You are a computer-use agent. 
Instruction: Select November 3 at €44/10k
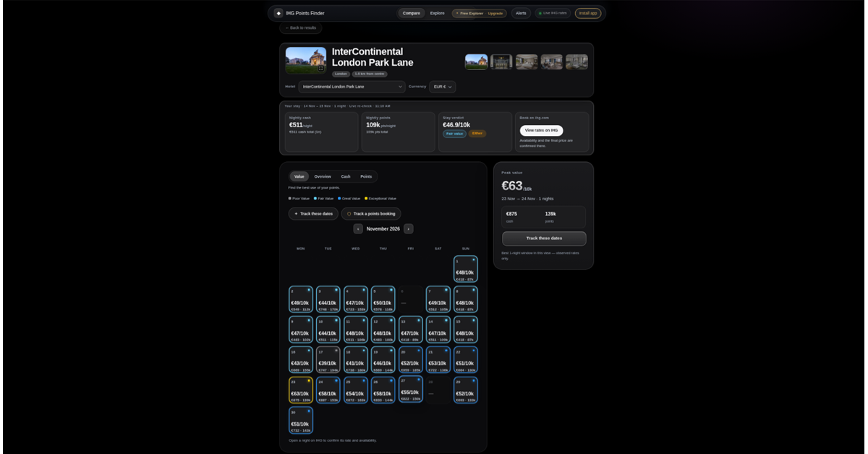pos(328,299)
